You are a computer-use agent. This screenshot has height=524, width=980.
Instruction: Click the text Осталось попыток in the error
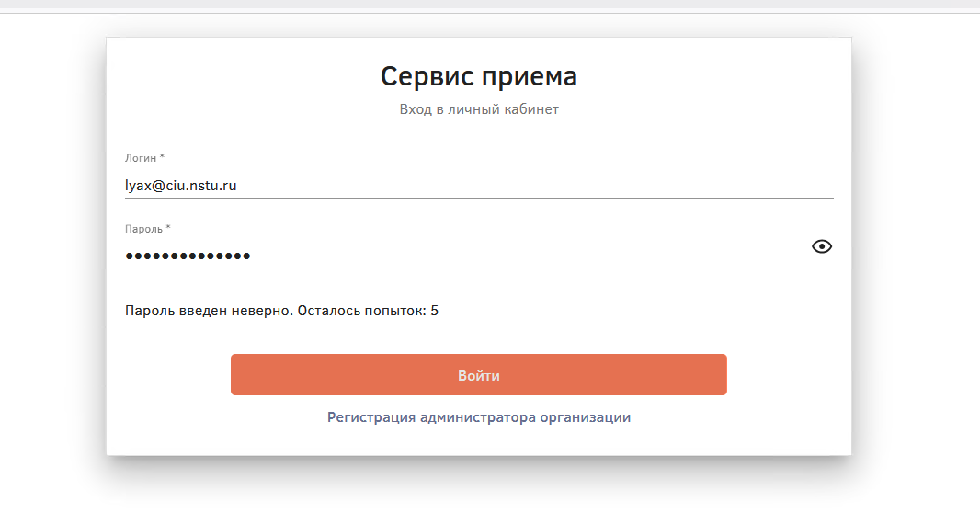tap(362, 311)
